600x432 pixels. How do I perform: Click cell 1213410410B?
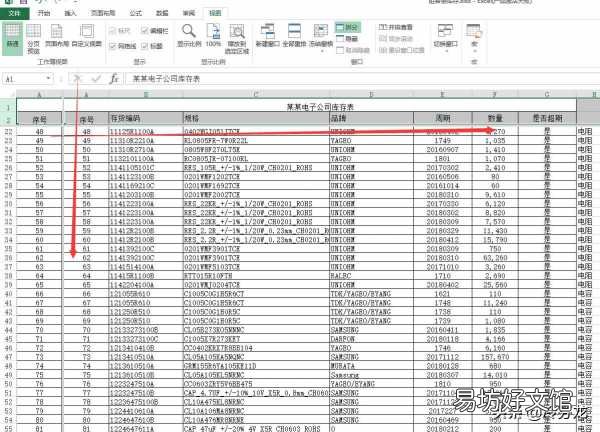[146, 348]
